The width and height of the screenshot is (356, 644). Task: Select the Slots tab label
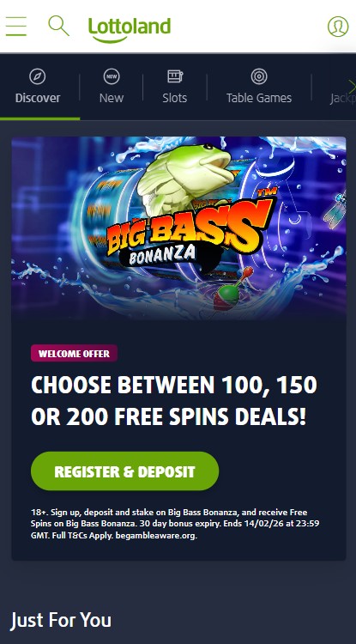click(175, 98)
